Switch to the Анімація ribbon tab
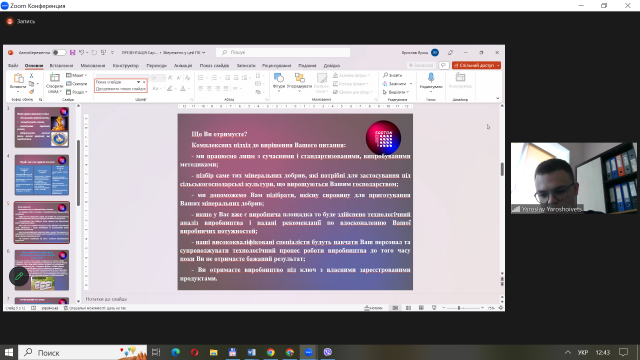640x360 pixels. point(183,65)
